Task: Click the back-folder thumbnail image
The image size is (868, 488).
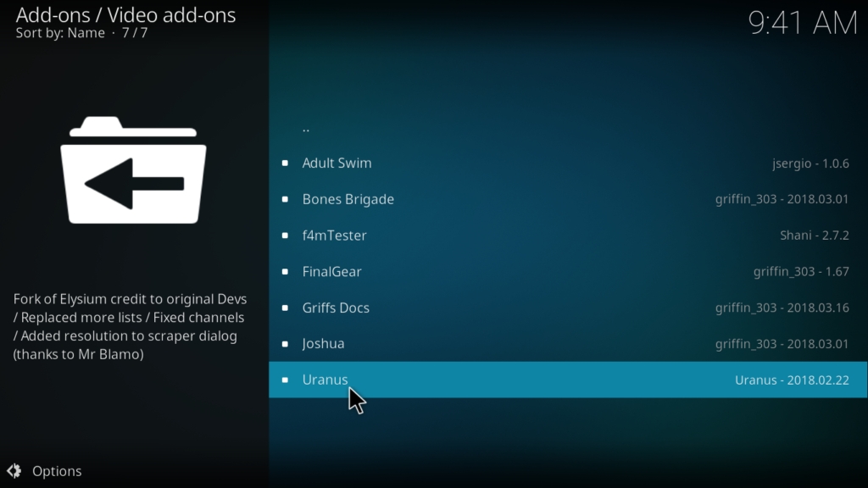Action: (133, 169)
